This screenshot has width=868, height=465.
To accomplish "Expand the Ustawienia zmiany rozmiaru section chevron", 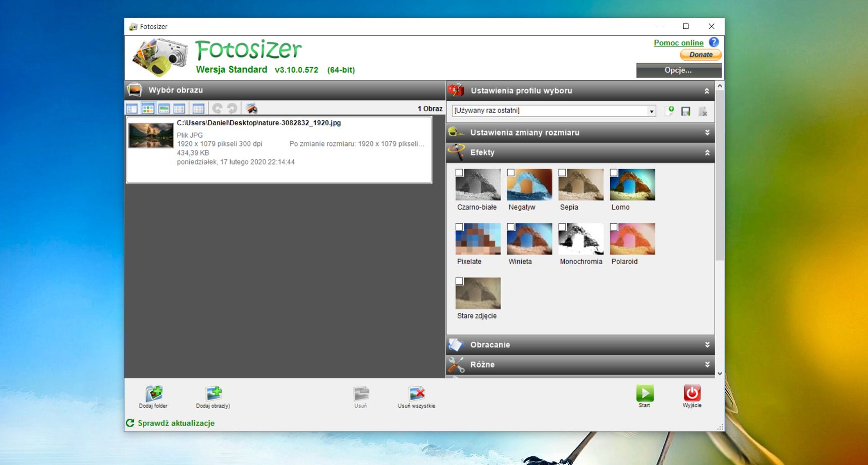I will point(707,132).
